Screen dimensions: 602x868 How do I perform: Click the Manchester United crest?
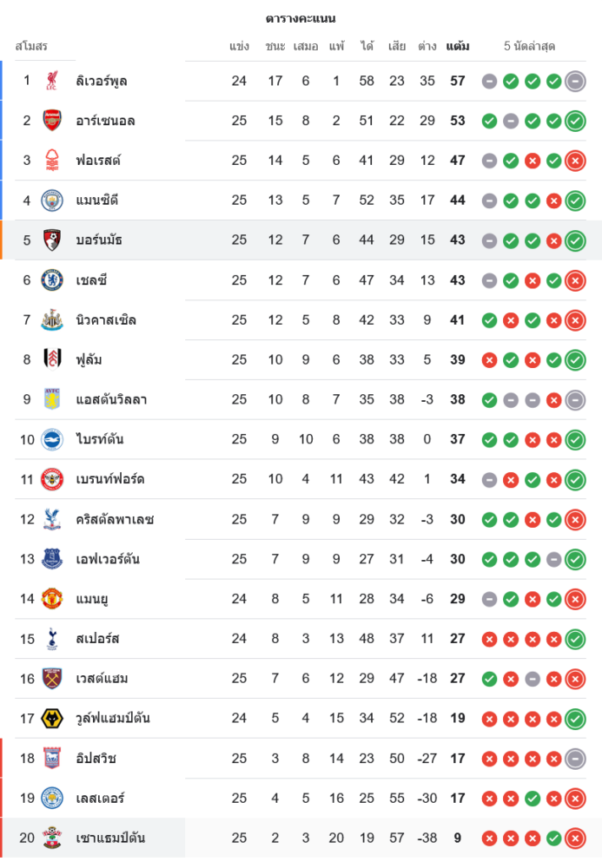[x=52, y=599]
